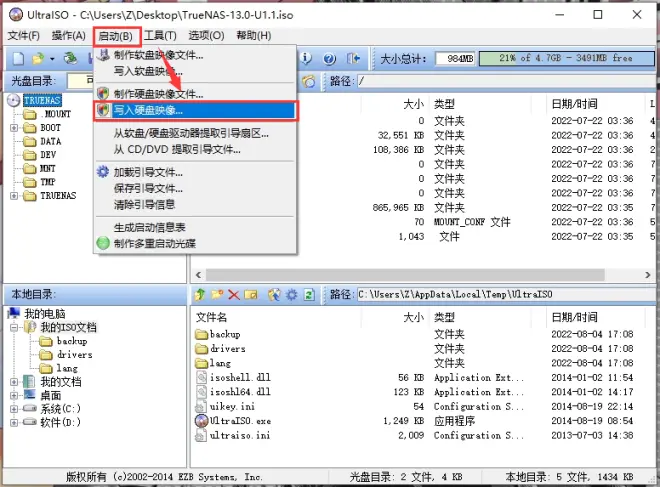Click the Rename folder icon in local toolbar
This screenshot has width=660, height=487.
[251, 295]
